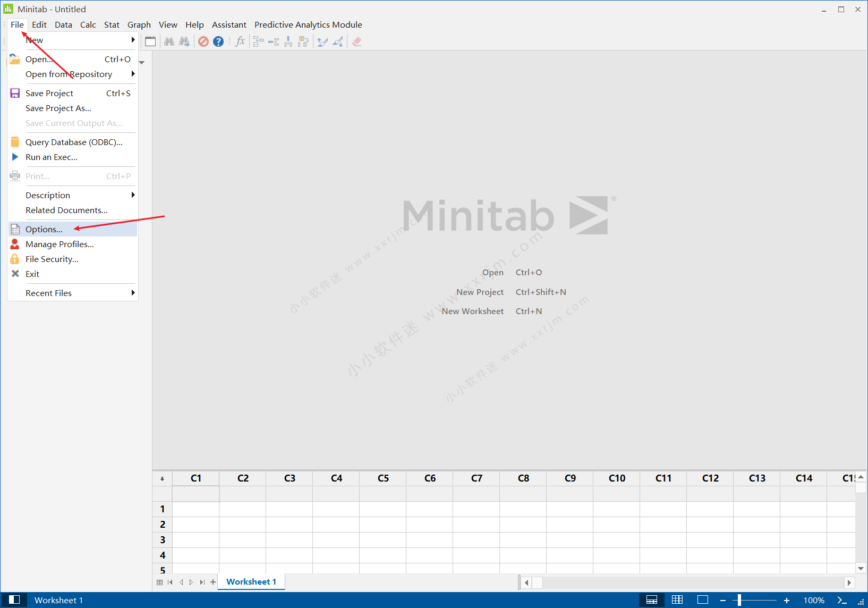The width and height of the screenshot is (868, 608).
Task: Click the fx Assign Formula icon
Action: click(x=240, y=41)
